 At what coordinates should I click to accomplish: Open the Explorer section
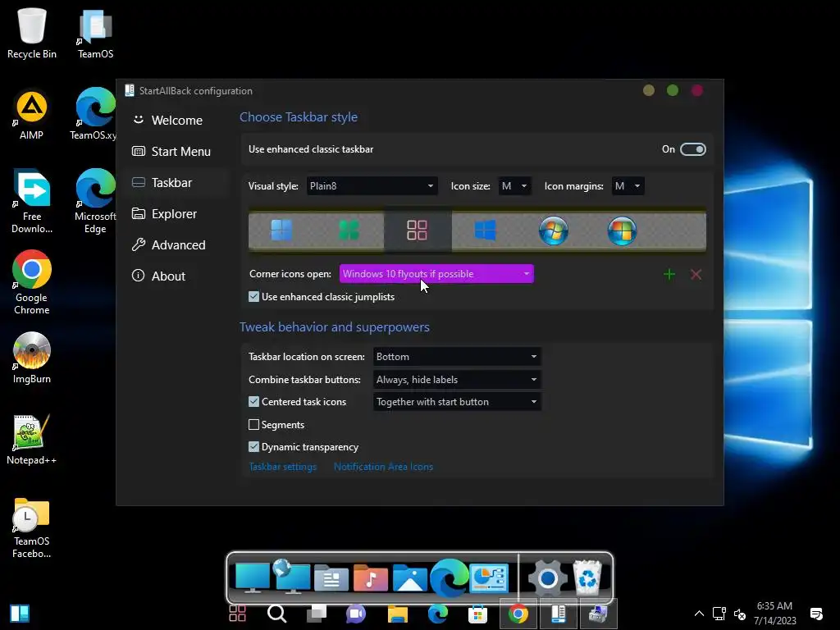(x=176, y=214)
